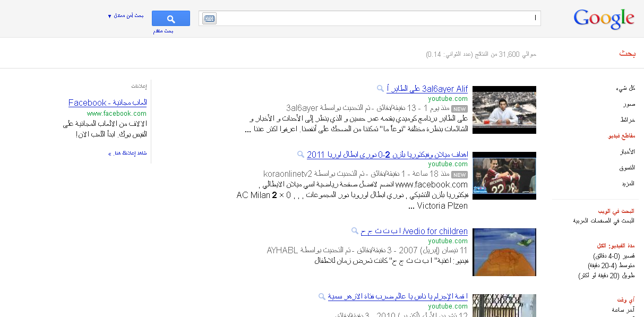The height and width of the screenshot is (317, 644).
Task: Open the 'بحث متقدم' advanced search link
Action: [164, 31]
